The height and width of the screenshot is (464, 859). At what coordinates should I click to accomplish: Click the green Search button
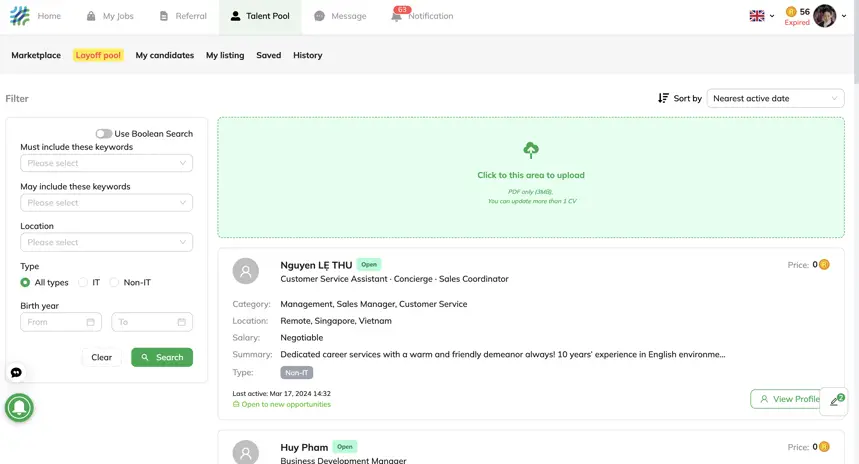[162, 357]
